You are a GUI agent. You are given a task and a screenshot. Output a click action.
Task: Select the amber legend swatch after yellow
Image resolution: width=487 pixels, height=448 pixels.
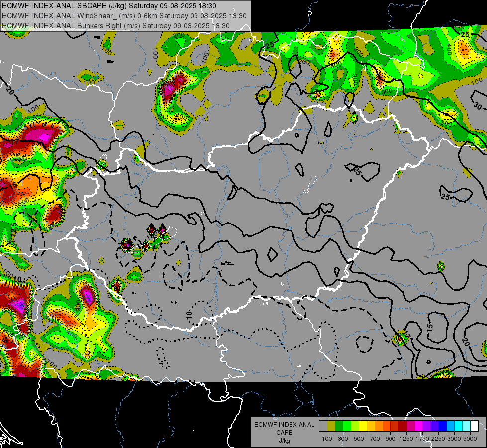pos(371,426)
